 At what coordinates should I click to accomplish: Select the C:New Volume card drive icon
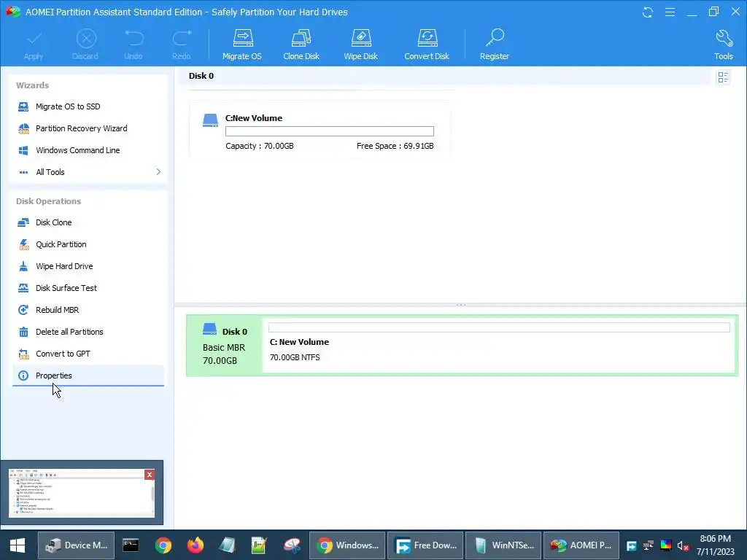(210, 120)
